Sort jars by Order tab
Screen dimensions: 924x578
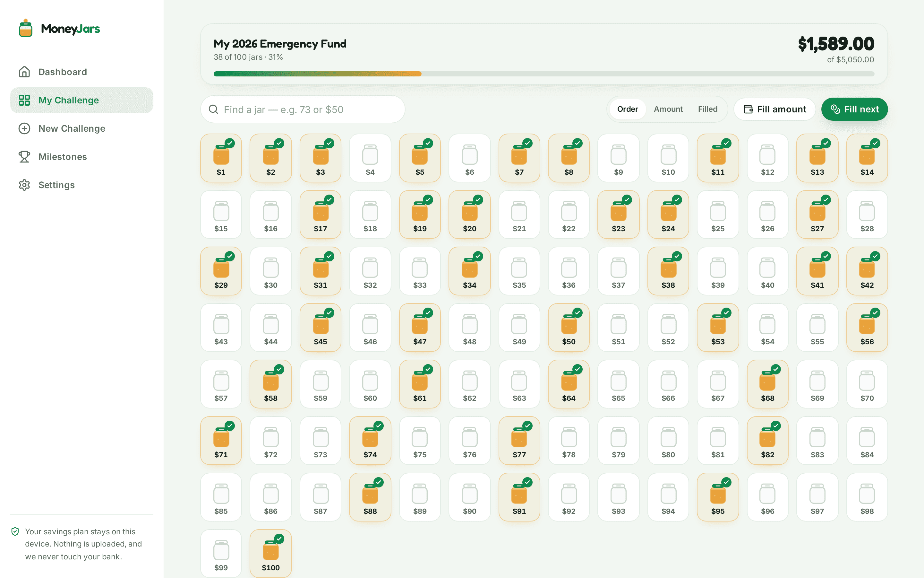628,109
